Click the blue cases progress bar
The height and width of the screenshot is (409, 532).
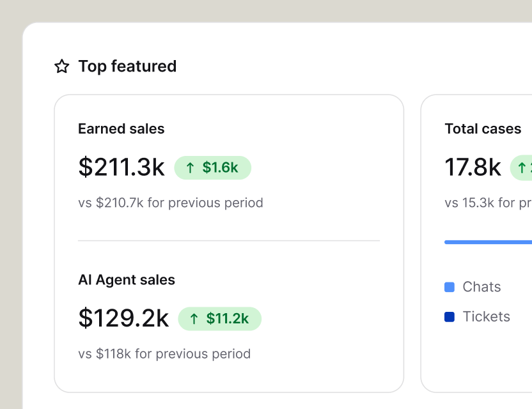pyautogui.click(x=489, y=242)
